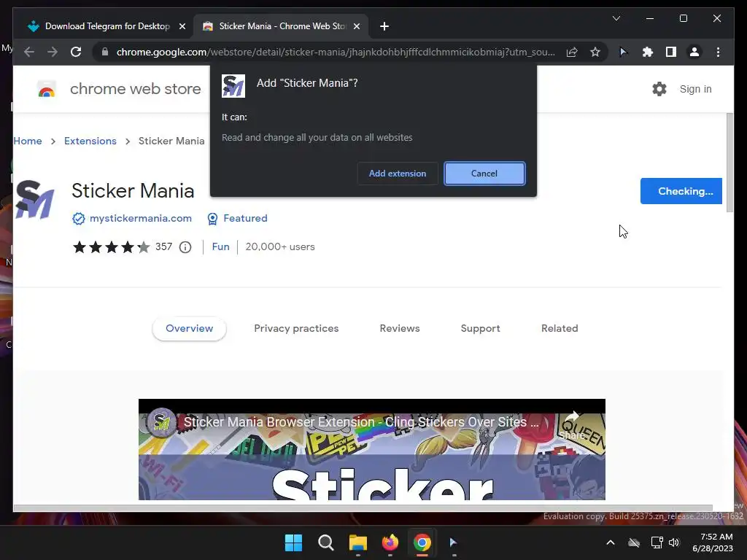Select the Overview tab
The width and height of the screenshot is (747, 560).
(x=189, y=329)
